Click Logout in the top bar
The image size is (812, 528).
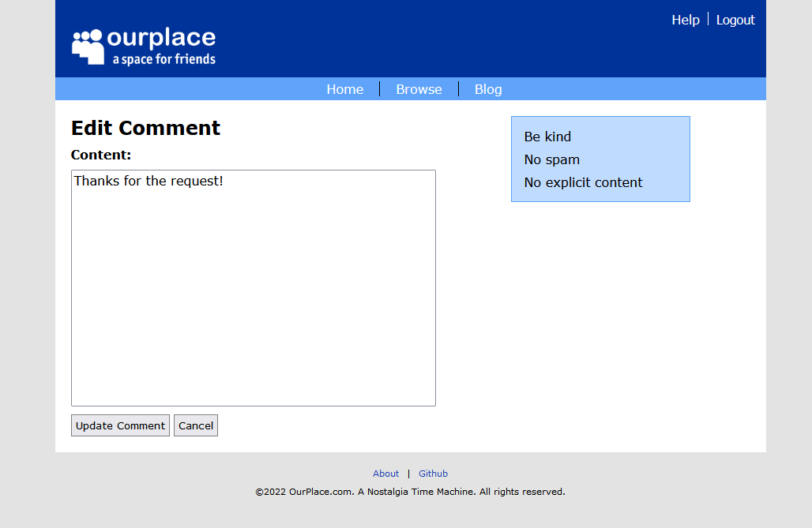pos(735,20)
